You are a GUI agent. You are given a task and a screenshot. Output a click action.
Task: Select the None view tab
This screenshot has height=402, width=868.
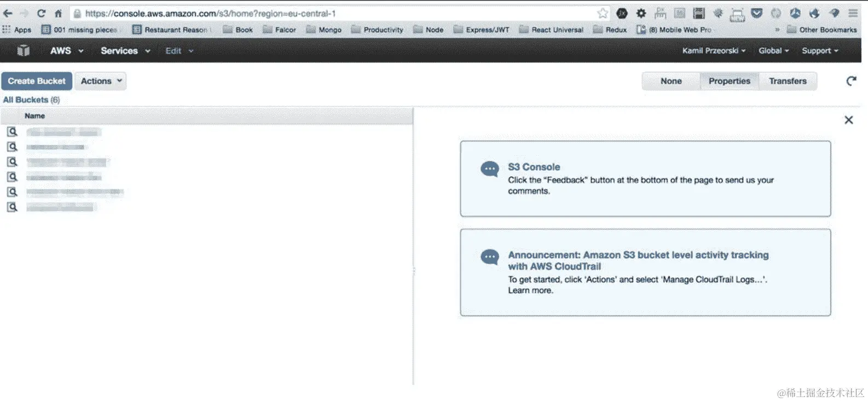[x=671, y=81]
